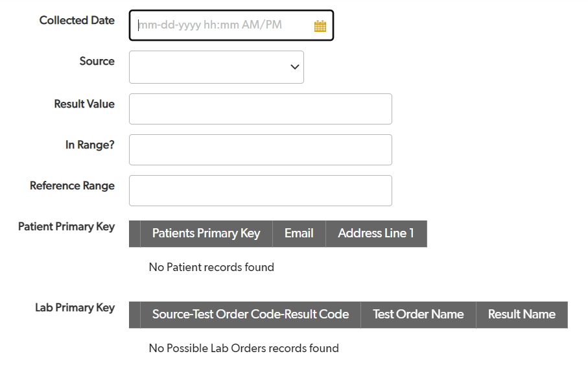
Task: Click the Source field label
Action: click(x=97, y=61)
